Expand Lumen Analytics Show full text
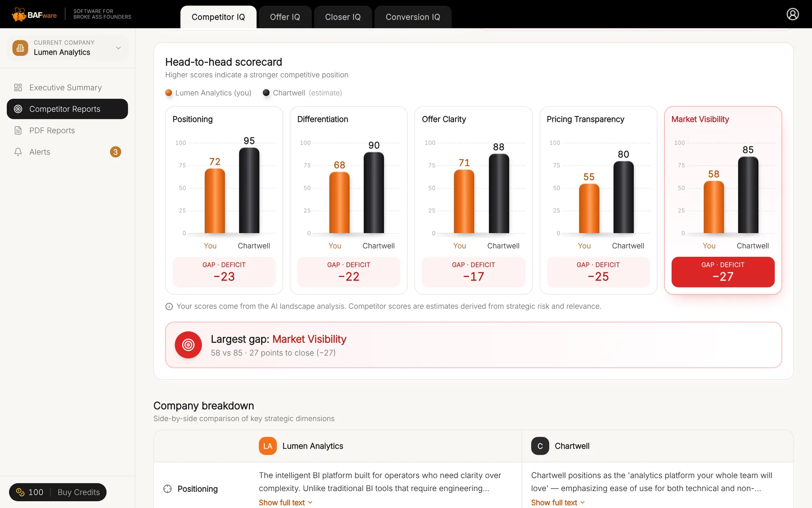This screenshot has height=508, width=812. pyautogui.click(x=285, y=502)
